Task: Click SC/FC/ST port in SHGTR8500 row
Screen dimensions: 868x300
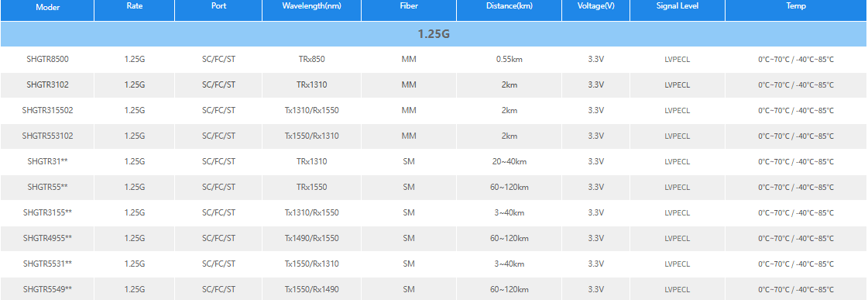Action: 218,60
